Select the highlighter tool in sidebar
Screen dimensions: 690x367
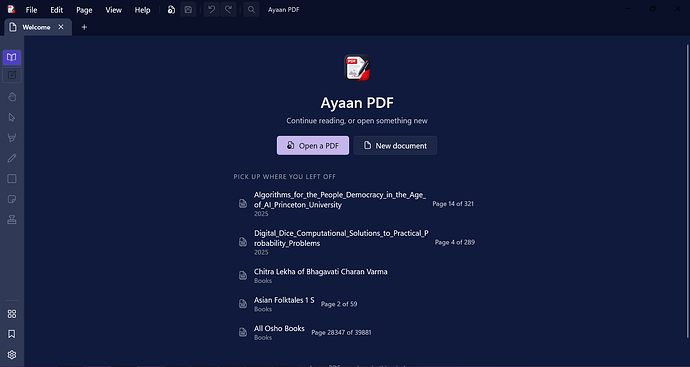pyautogui.click(x=12, y=138)
